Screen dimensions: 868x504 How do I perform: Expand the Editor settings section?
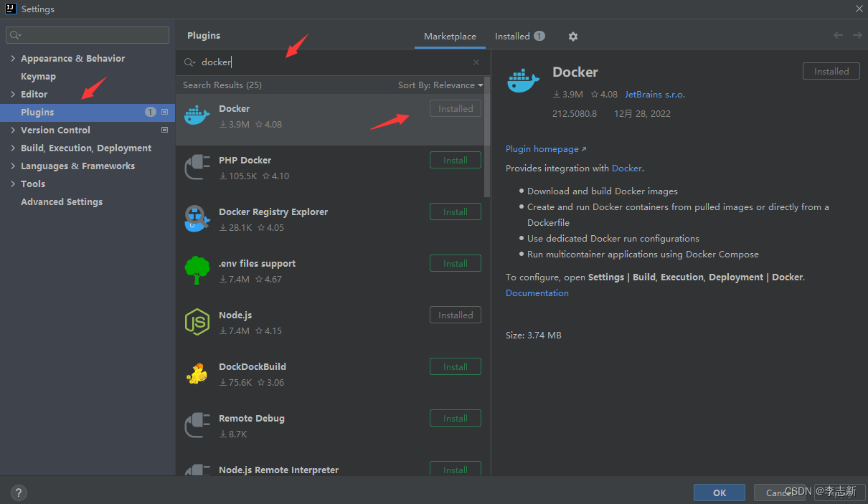coord(13,95)
